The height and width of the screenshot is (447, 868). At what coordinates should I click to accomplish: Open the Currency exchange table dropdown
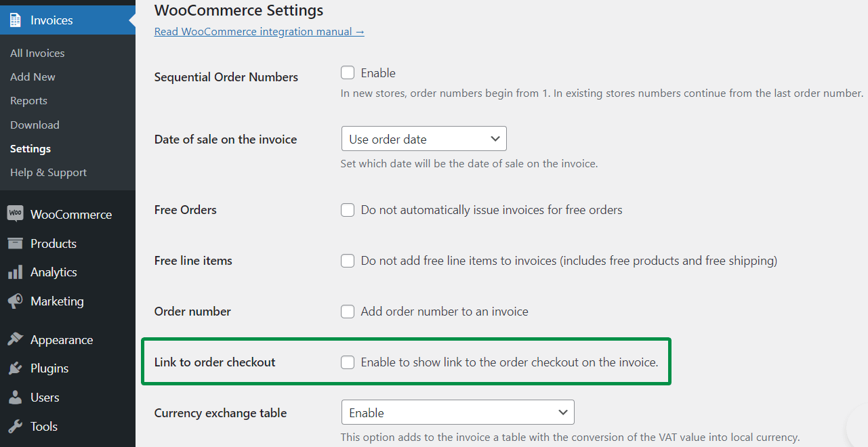(x=458, y=412)
